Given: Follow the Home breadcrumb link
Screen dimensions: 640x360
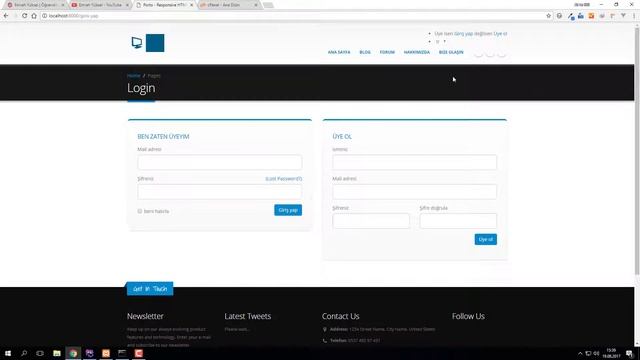Looking at the screenshot, I should click(133, 76).
